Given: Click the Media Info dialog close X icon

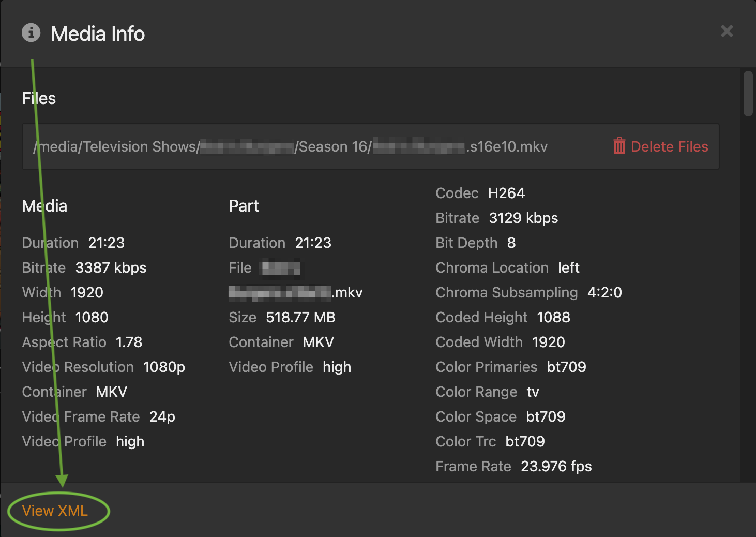Looking at the screenshot, I should pos(727,31).
